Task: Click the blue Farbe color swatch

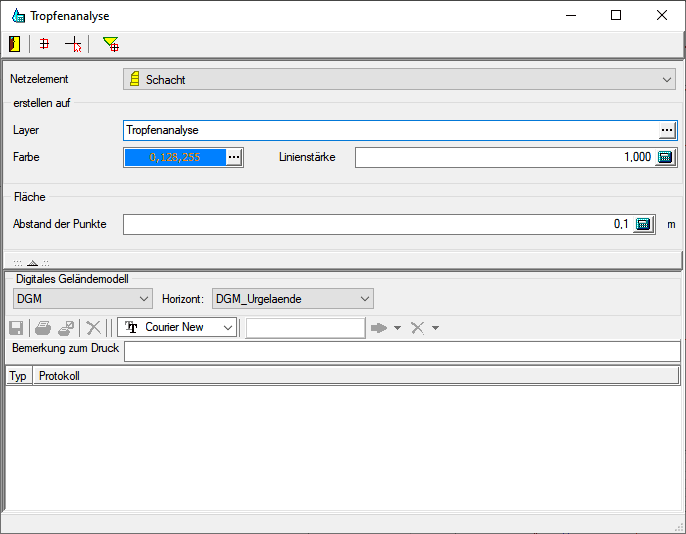Action: coord(174,157)
